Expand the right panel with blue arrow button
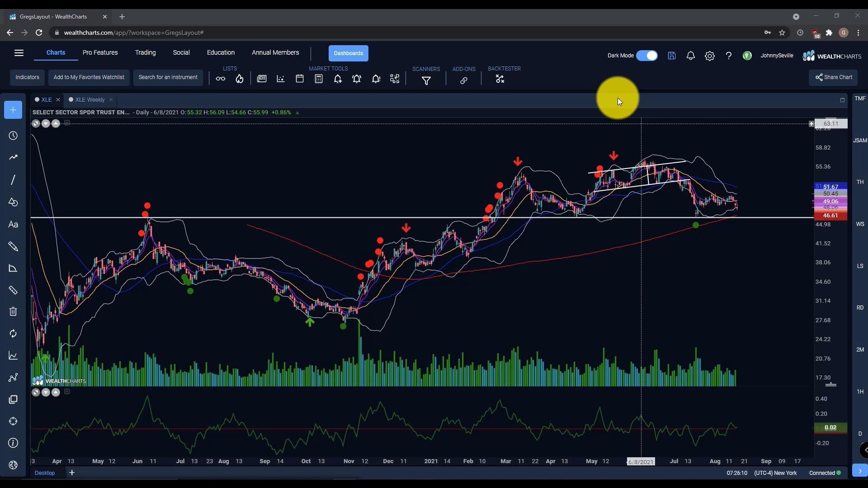This screenshot has height=488, width=868. (x=860, y=470)
